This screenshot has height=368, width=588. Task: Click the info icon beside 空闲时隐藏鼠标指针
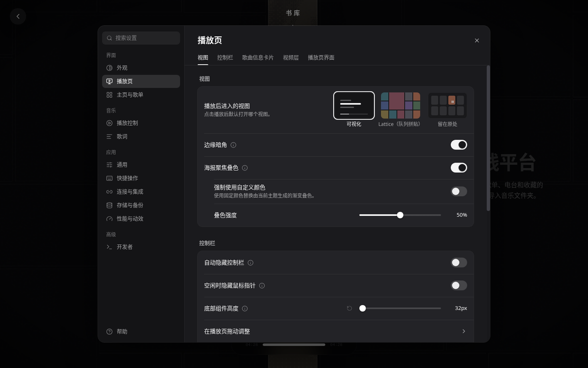(262, 286)
